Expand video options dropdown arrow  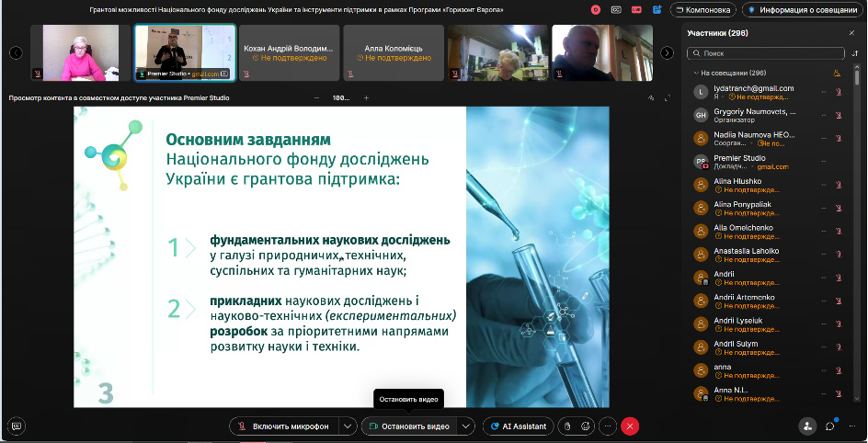(x=466, y=426)
